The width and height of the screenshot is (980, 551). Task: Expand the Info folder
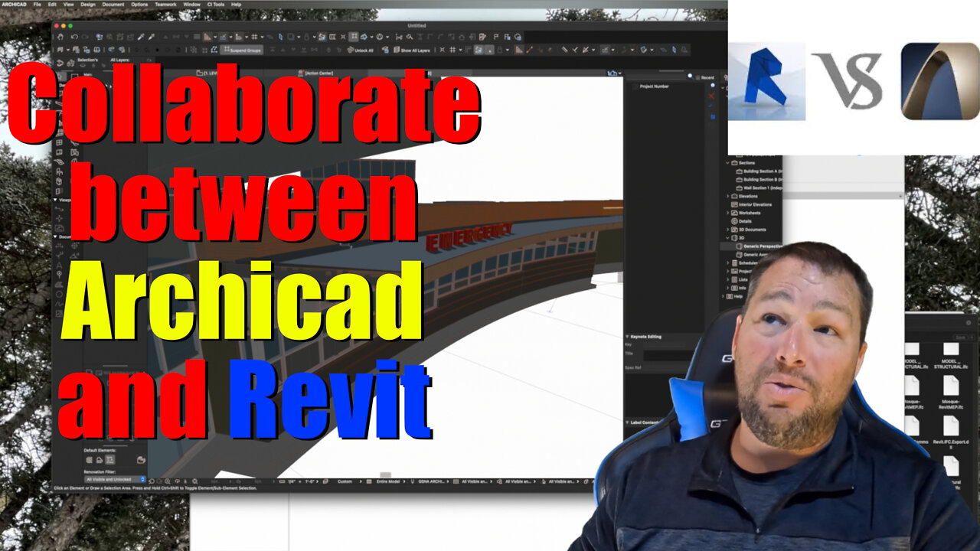point(727,288)
